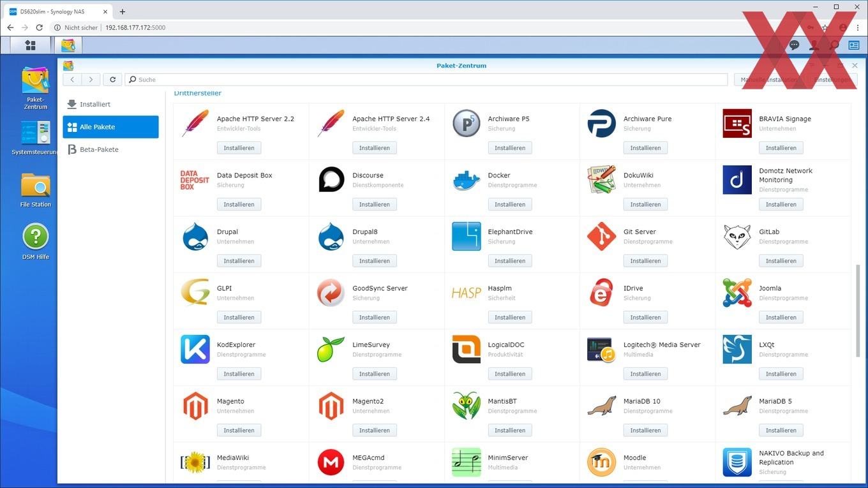The image size is (868, 488).
Task: Click the DokuWiki package icon
Action: [x=602, y=180]
